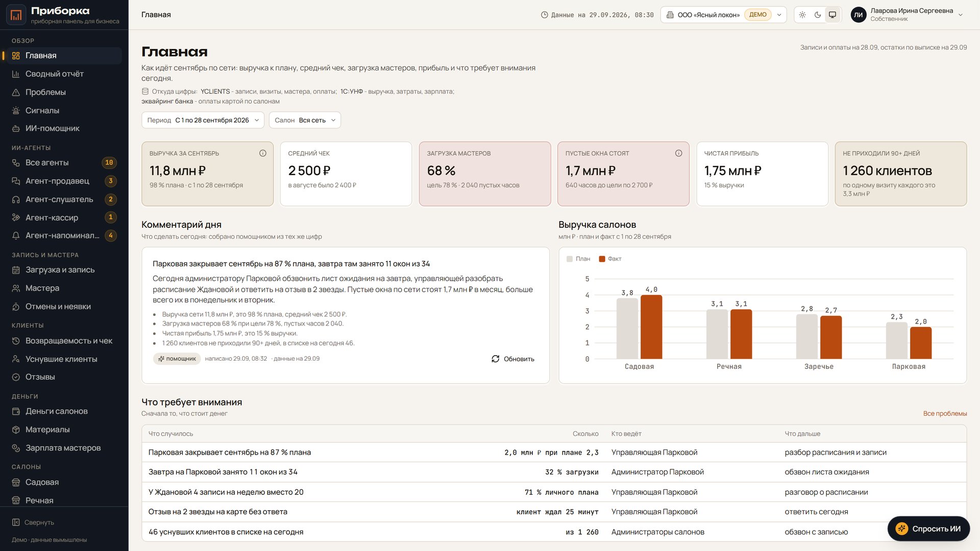Switch to light theme sun toggle
The width and height of the screenshot is (980, 551).
[802, 15]
